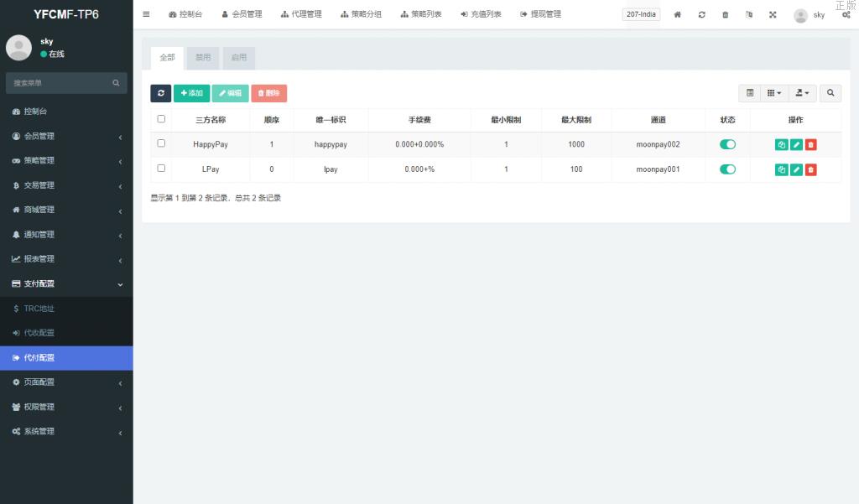Expand 会员管理 in the sidebar
Viewport: 859px width, 504px height.
pos(66,136)
